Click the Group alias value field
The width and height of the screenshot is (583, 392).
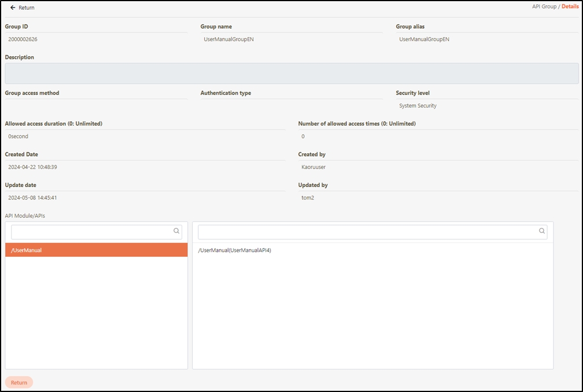pos(425,39)
